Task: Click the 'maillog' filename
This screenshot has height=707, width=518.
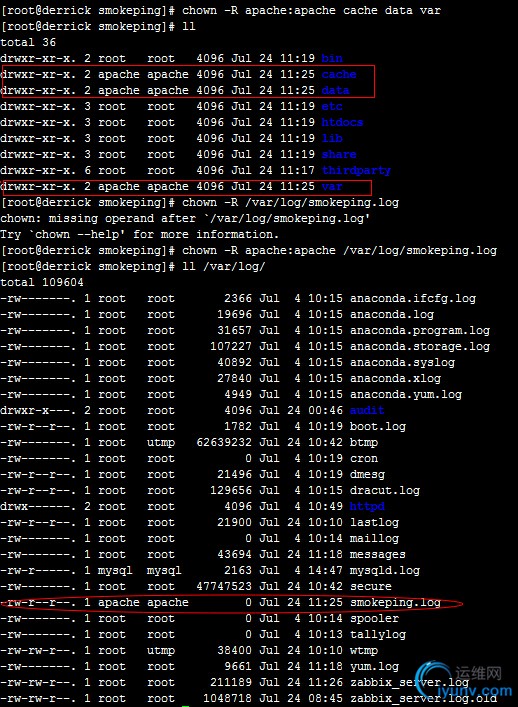Action: tap(374, 538)
